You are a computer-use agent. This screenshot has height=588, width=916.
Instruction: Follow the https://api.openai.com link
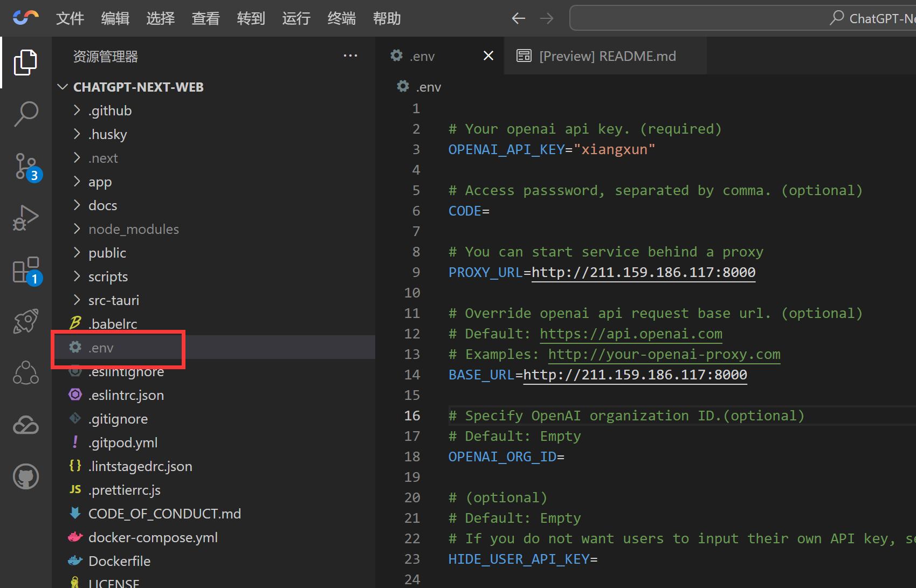[631, 334]
